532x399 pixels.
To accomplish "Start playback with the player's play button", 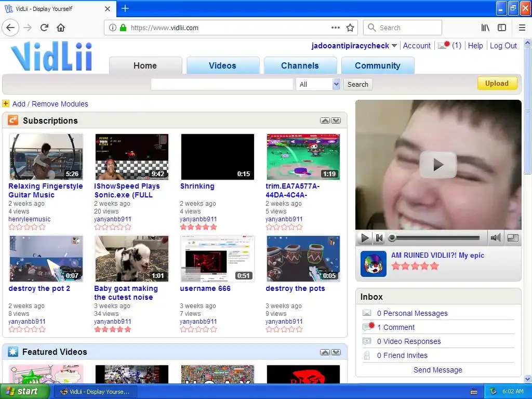I will (x=365, y=238).
